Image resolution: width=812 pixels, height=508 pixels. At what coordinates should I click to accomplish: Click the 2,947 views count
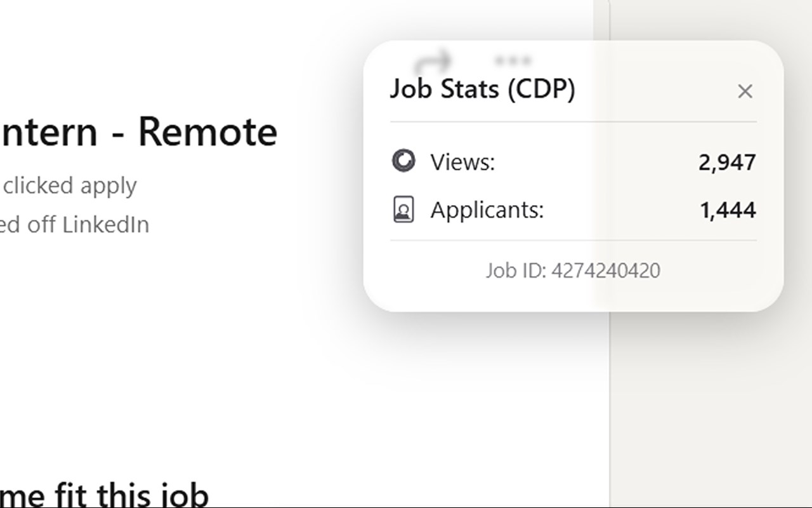[727, 163]
